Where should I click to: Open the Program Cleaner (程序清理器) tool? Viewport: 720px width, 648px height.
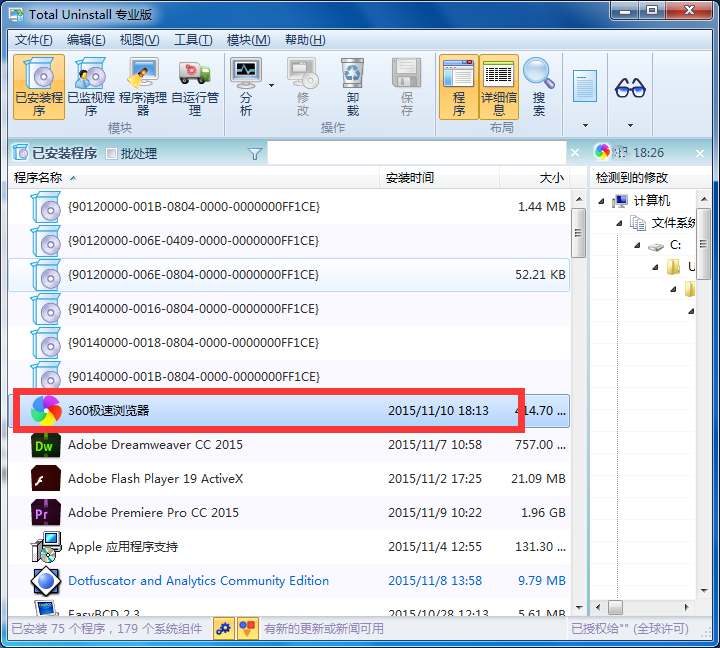coord(144,86)
